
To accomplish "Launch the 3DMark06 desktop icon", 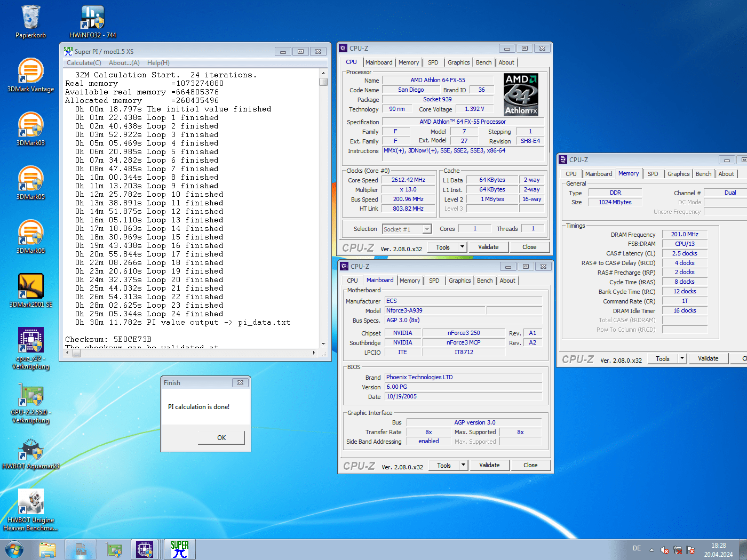I will [30, 237].
